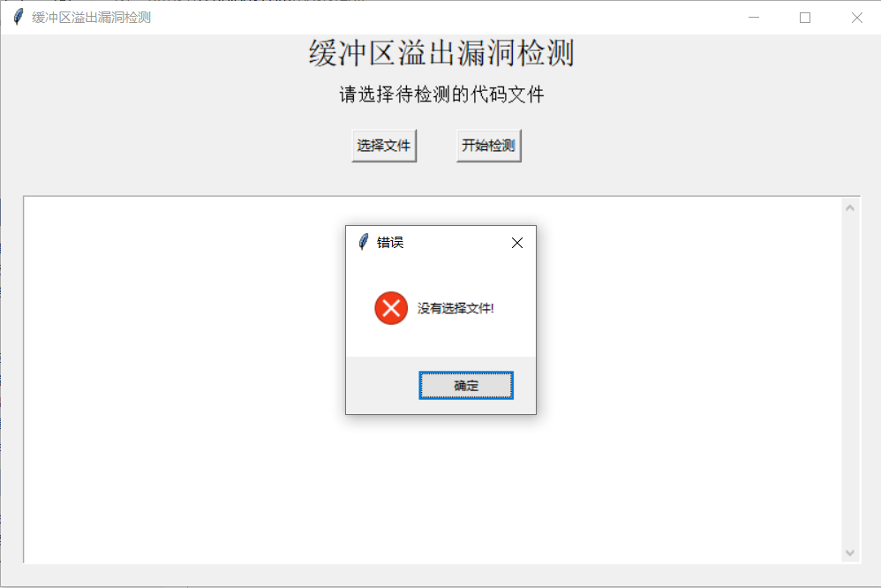
Task: Click the red error icon in dialog
Action: pyautogui.click(x=391, y=308)
